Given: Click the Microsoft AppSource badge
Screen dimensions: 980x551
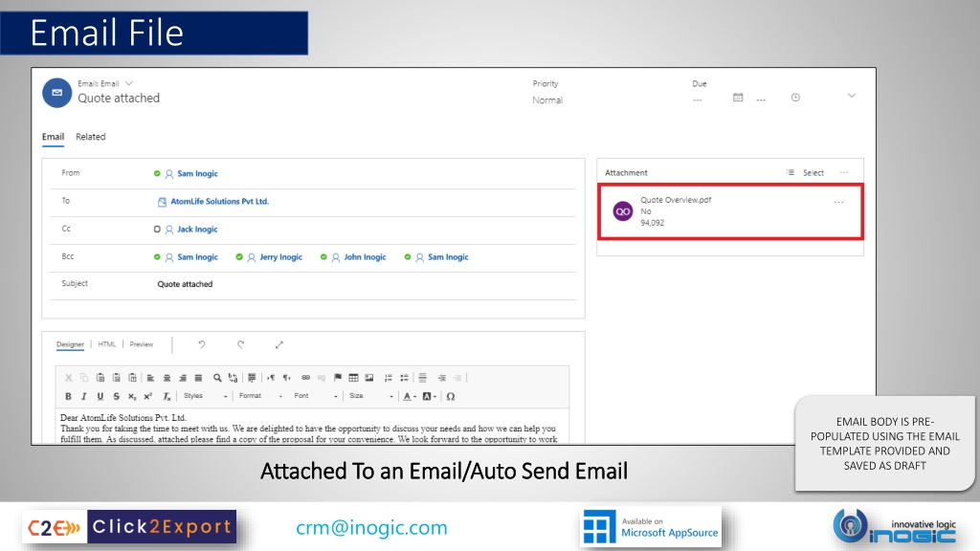Looking at the screenshot, I should 650,527.
